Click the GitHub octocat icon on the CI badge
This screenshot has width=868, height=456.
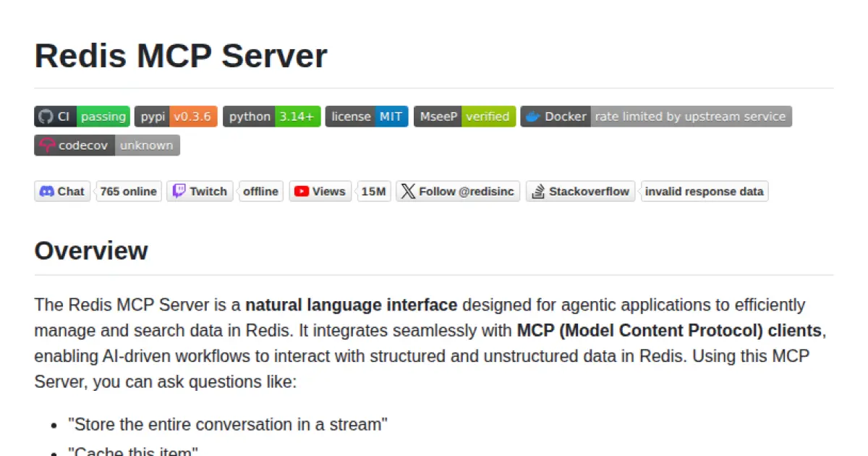coord(47,116)
